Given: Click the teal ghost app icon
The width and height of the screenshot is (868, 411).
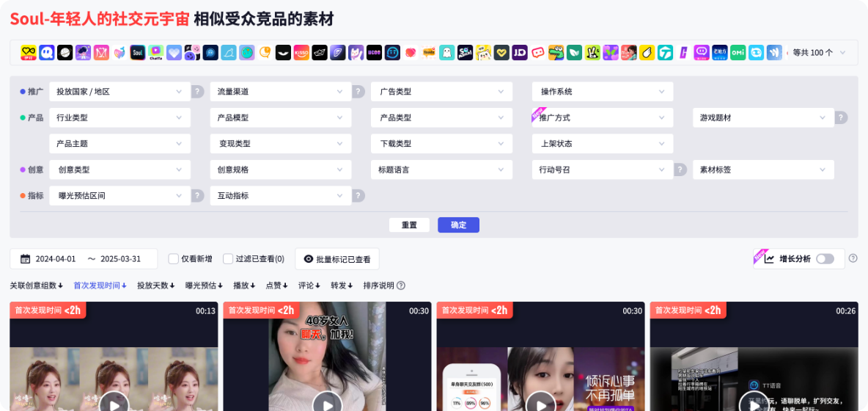Looking at the screenshot, I should click(446, 53).
